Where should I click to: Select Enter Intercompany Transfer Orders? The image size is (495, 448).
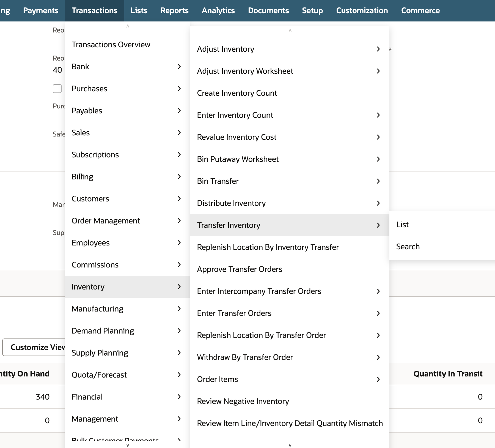coord(290,291)
